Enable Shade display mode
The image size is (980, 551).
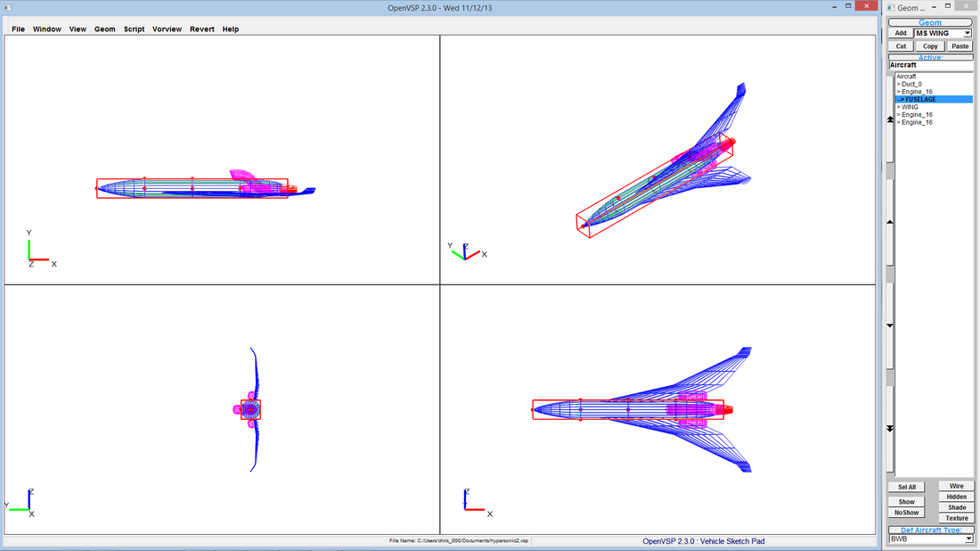[x=956, y=507]
